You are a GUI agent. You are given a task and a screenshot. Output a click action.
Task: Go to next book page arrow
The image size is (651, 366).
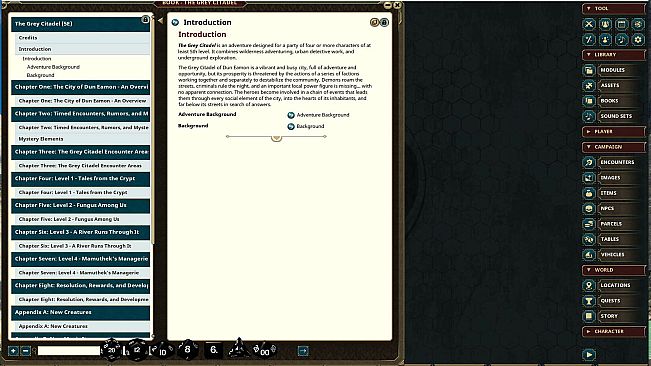click(303, 351)
